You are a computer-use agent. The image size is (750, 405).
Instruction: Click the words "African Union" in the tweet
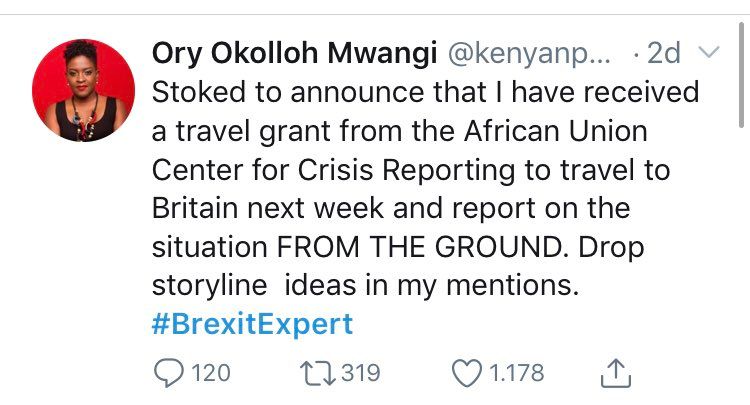click(560, 130)
